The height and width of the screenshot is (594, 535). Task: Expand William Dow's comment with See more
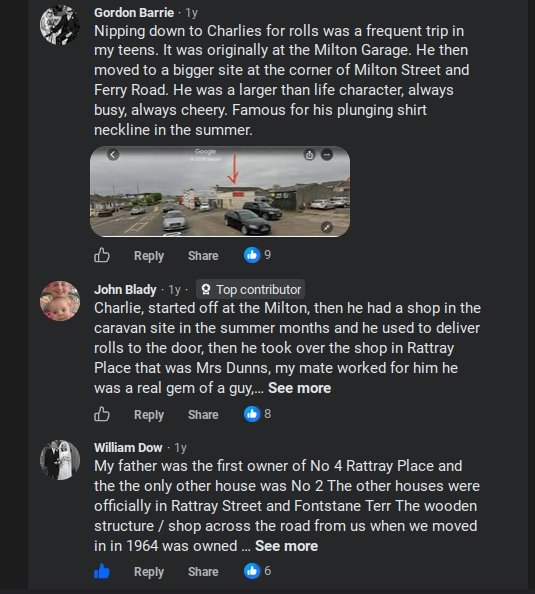(286, 546)
